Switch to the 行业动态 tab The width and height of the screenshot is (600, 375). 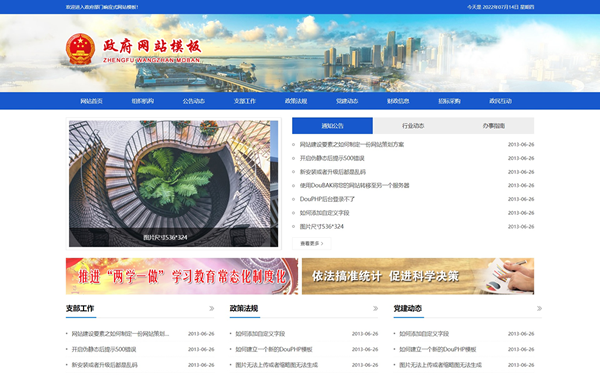413,126
